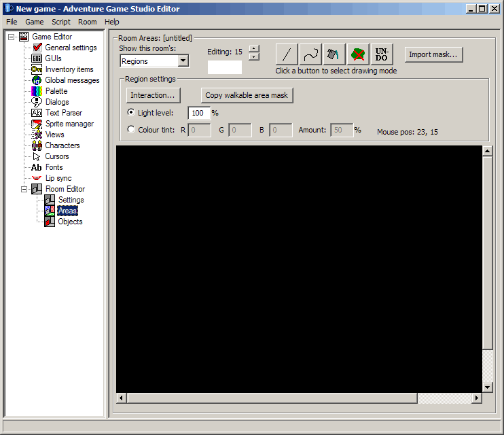Click the vertical scrollbar thumb
This screenshot has height=435, width=504.
click(487, 253)
